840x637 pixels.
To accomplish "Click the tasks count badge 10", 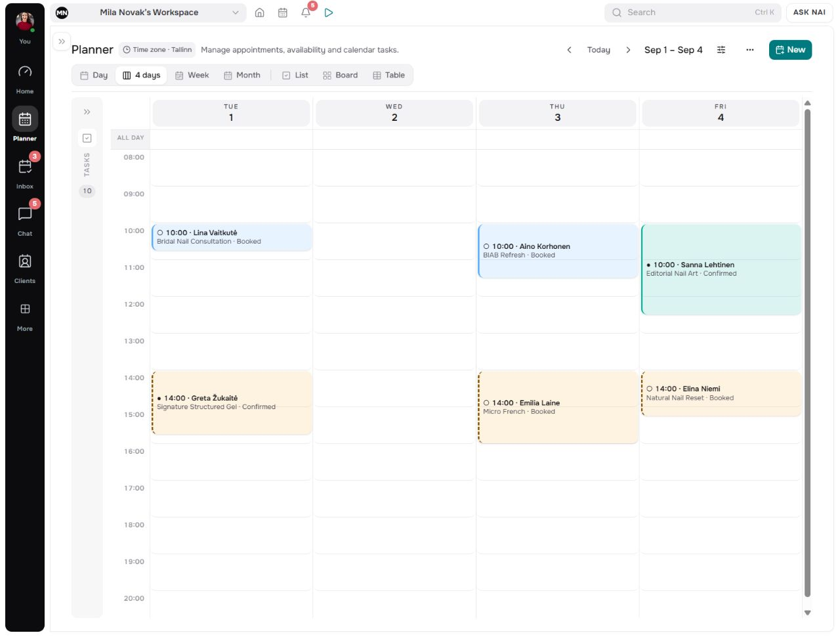I will point(87,191).
